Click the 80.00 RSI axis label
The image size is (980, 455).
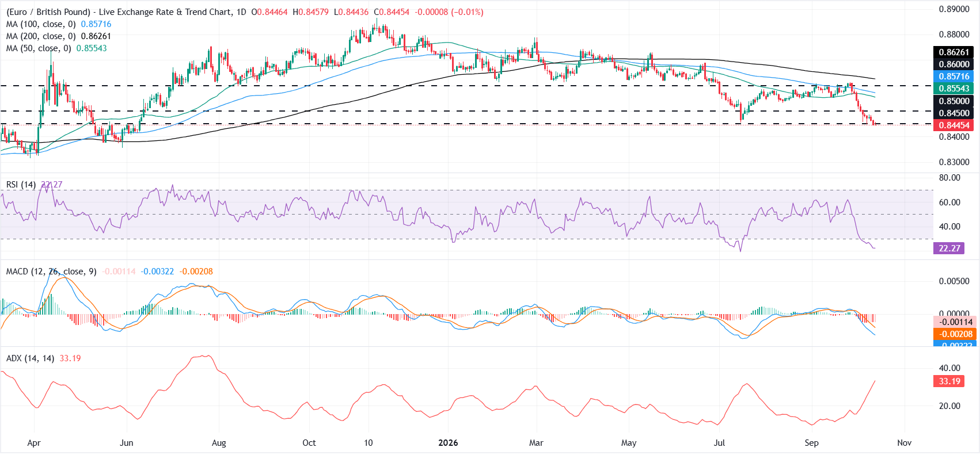(x=949, y=178)
